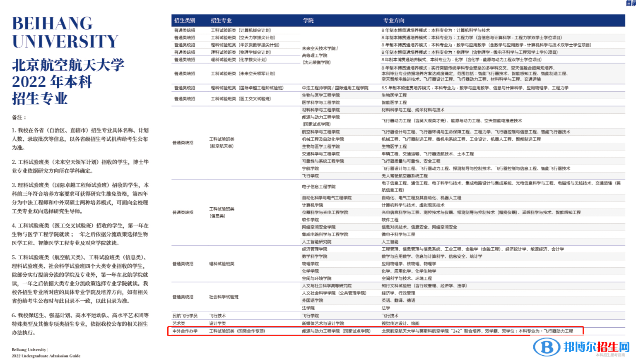Click 宇航学院 in college column

[x=310, y=168]
